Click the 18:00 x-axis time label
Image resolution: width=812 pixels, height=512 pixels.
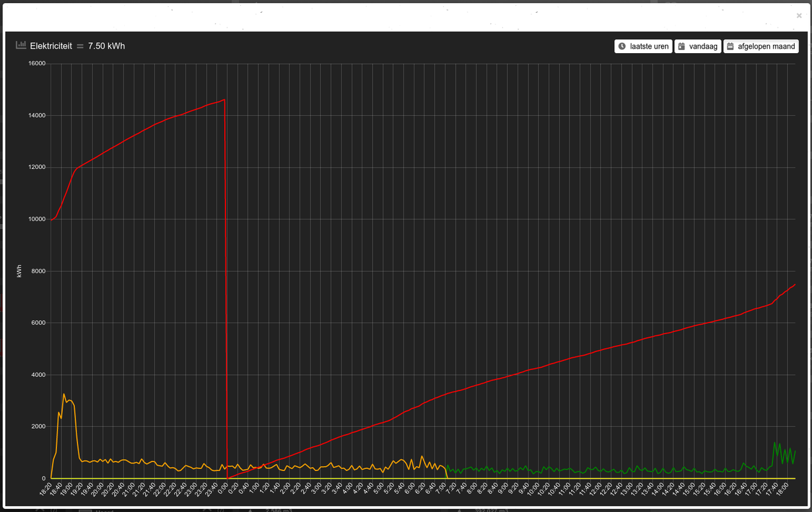click(783, 490)
